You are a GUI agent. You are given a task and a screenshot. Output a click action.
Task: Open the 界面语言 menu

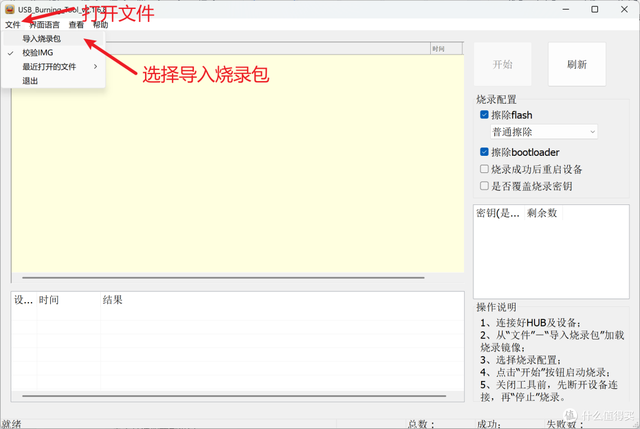44,25
